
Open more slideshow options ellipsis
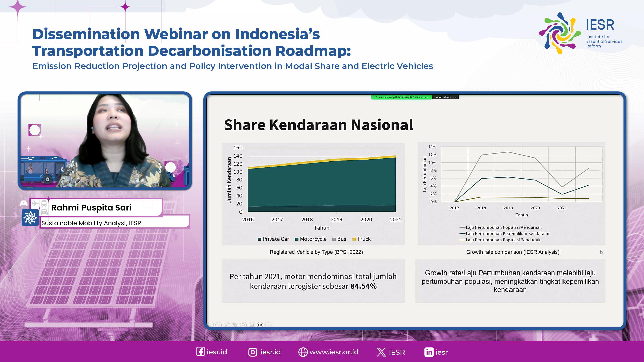[268, 325]
